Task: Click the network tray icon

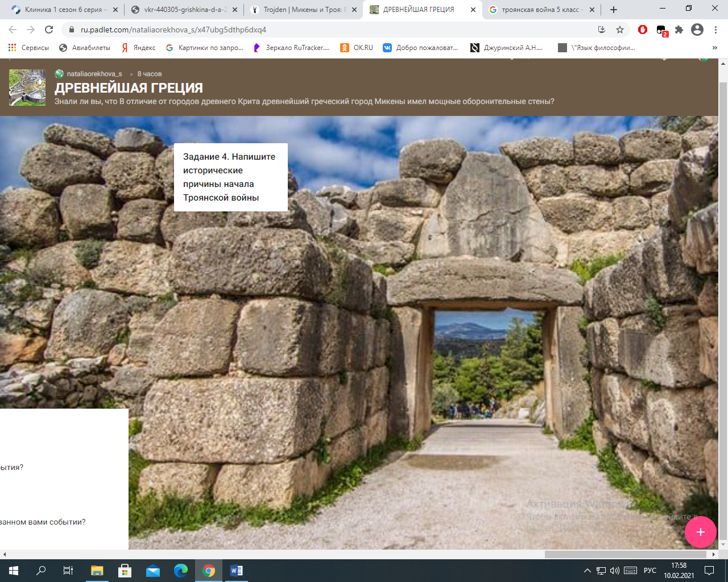Action: [601, 571]
